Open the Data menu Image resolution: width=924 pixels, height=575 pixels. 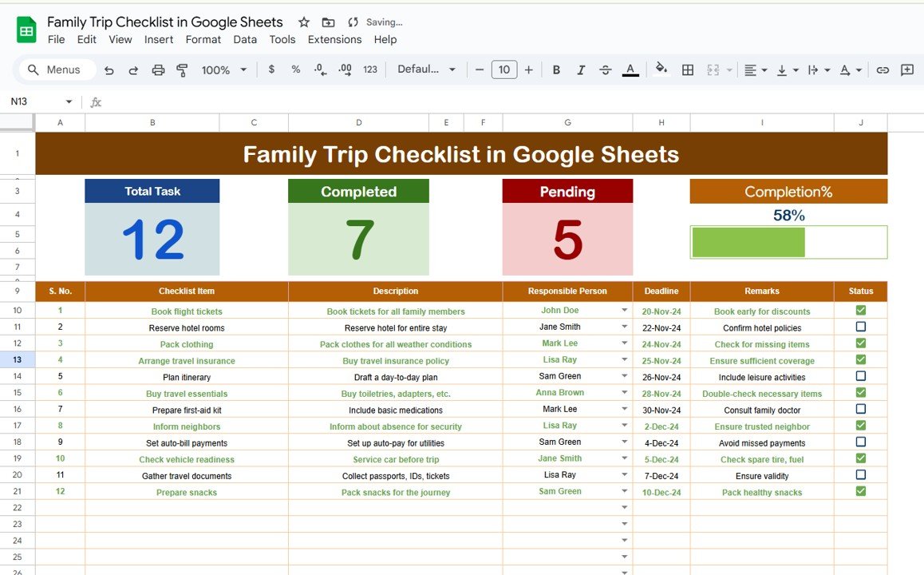pos(244,39)
